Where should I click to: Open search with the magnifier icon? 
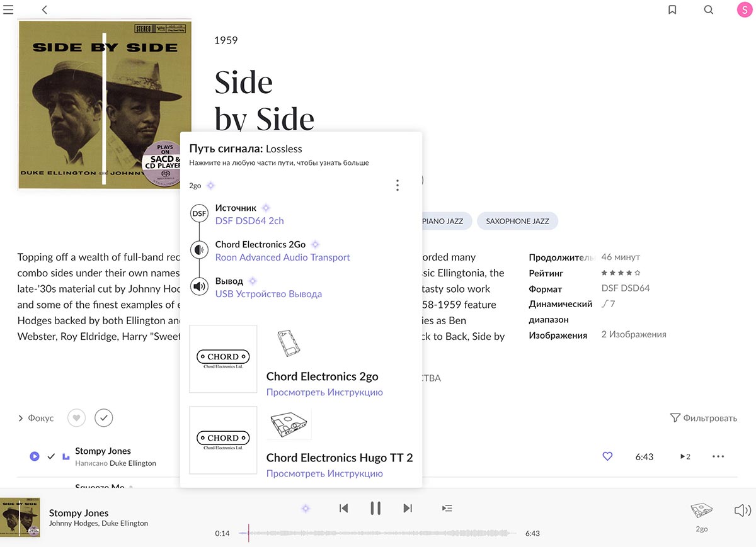(x=709, y=9)
